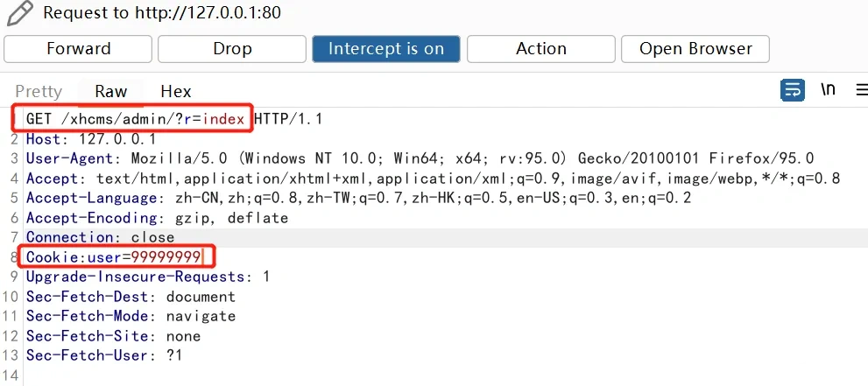Open the Action menu
The image size is (868, 386).
[540, 49]
